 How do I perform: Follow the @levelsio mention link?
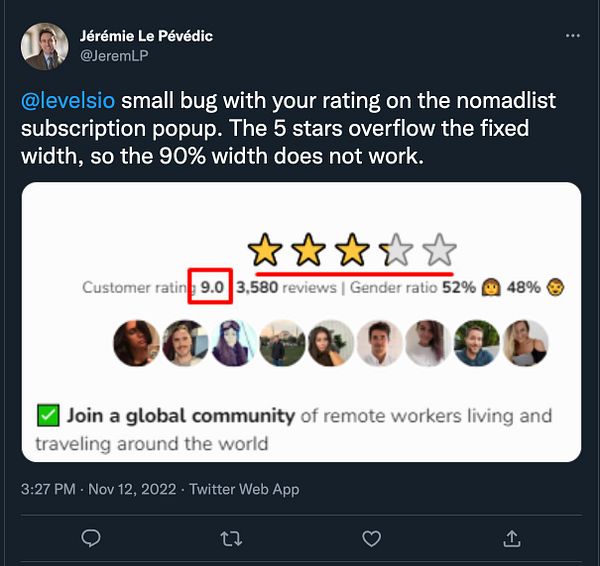click(x=68, y=100)
